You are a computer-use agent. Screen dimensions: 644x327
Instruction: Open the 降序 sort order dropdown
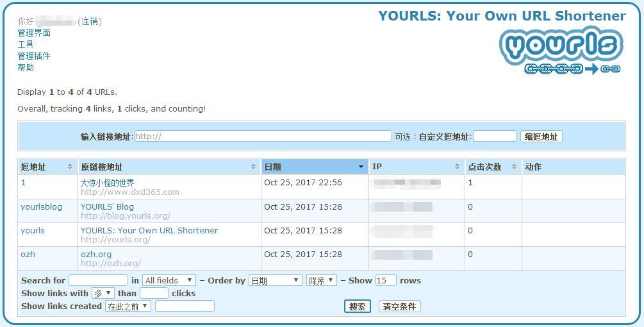click(x=321, y=281)
